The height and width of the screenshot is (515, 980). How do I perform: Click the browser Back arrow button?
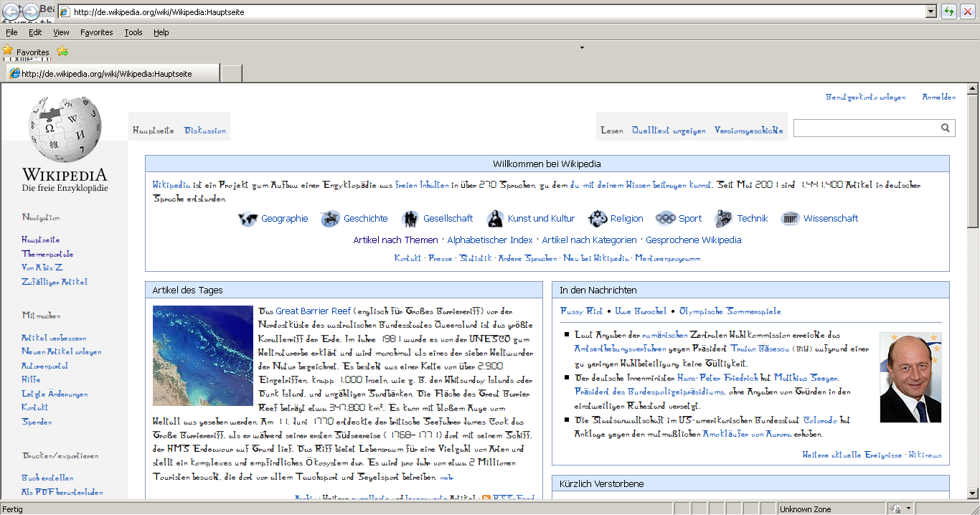pyautogui.click(x=11, y=11)
